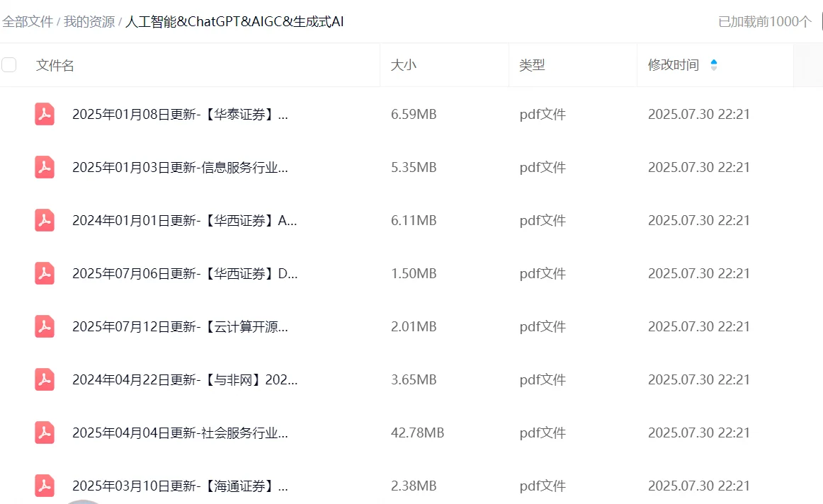This screenshot has height=504, width=823.
Task: Check the select-all files checkbox
Action: point(8,64)
